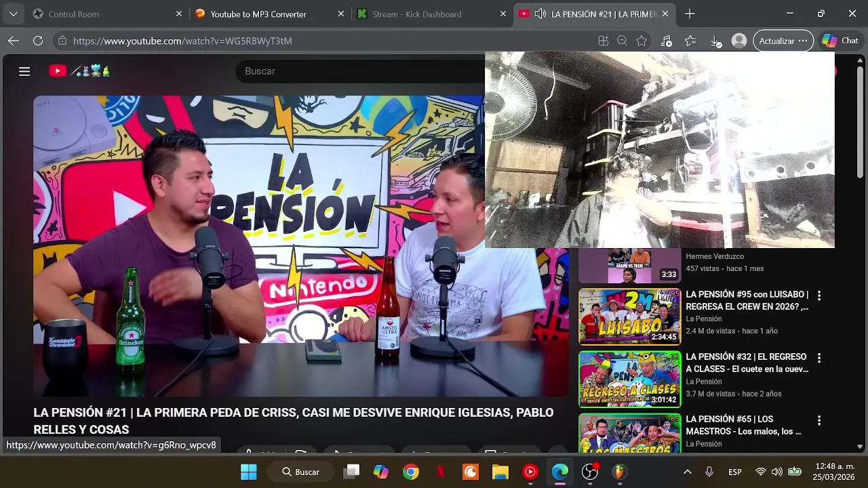
Task: Go back to the previous page
Action: coord(14,41)
